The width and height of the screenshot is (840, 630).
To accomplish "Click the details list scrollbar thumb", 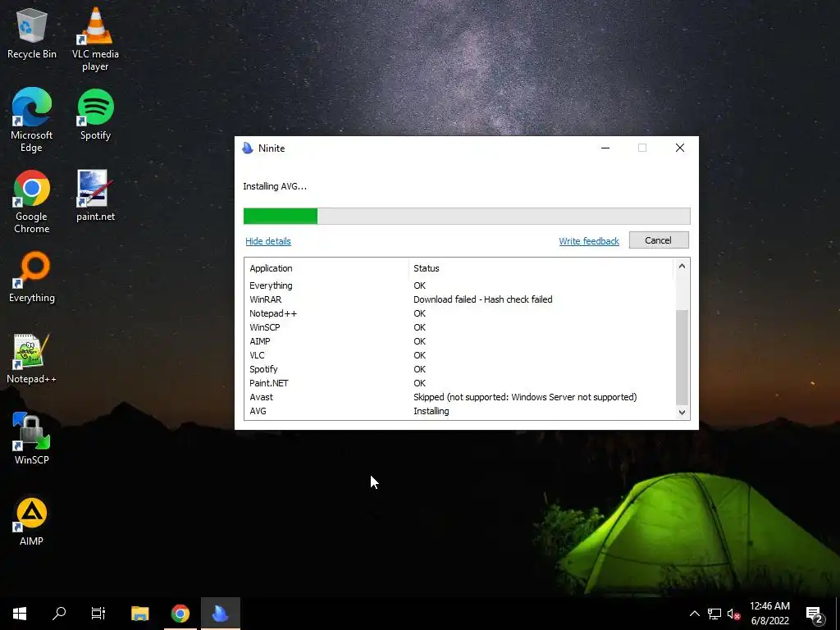I will tap(682, 357).
